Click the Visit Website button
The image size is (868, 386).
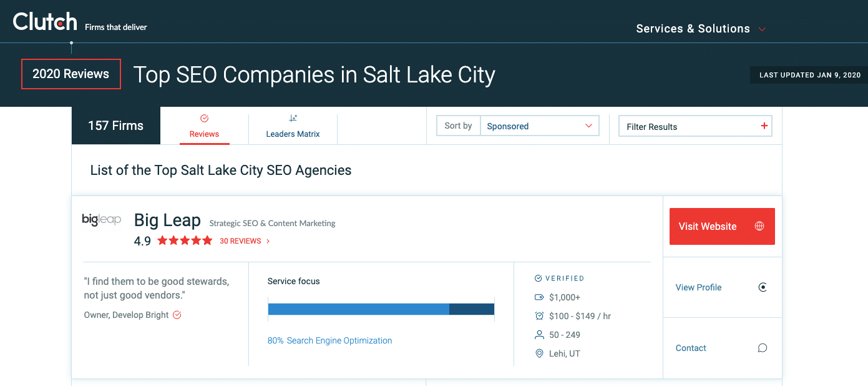click(x=722, y=226)
